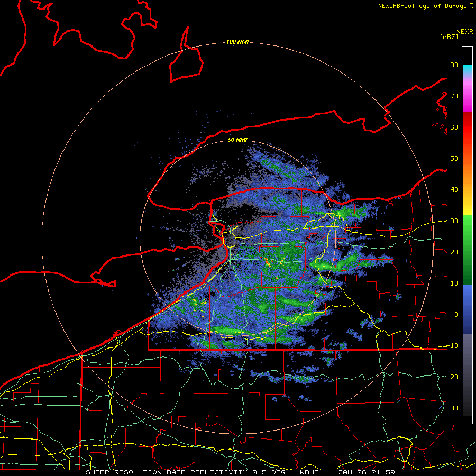Click the -10 value on the dBZ scale
This screenshot has width=476, height=476.
click(x=452, y=345)
